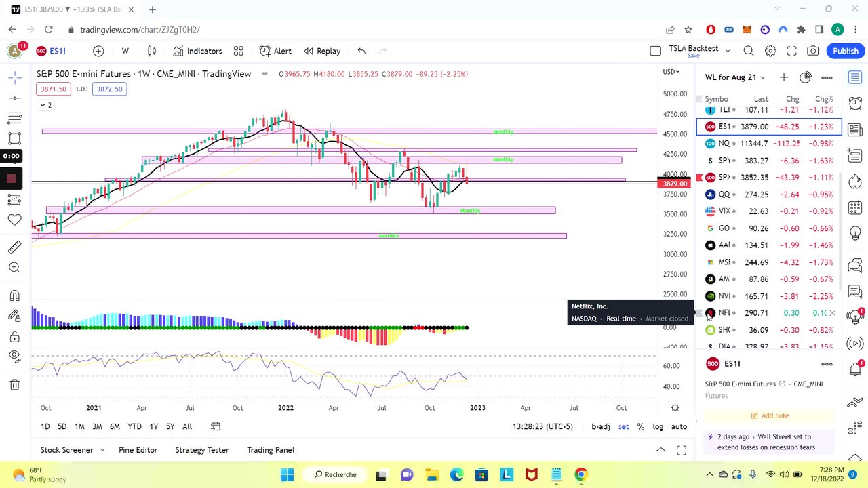Select the YTD date range

(134, 426)
